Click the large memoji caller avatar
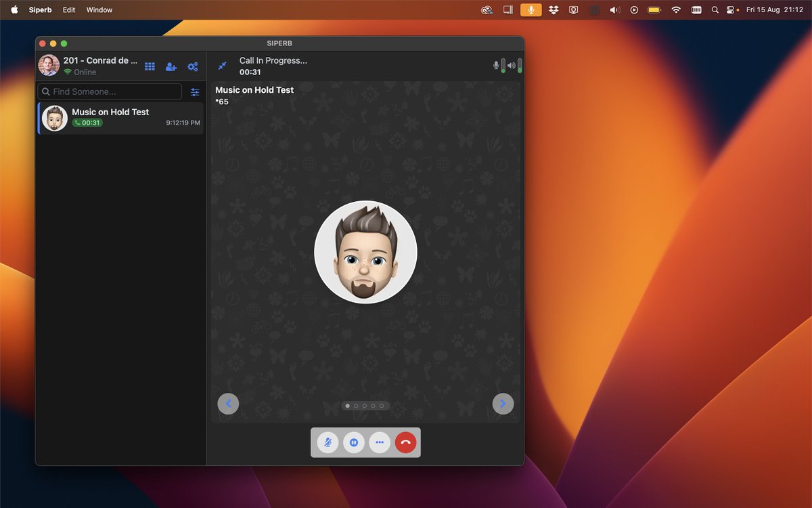The width and height of the screenshot is (812, 508). click(x=365, y=252)
